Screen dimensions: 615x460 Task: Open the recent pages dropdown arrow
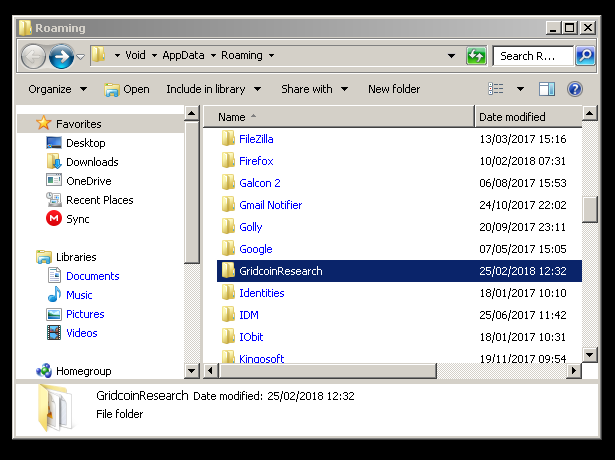80,57
